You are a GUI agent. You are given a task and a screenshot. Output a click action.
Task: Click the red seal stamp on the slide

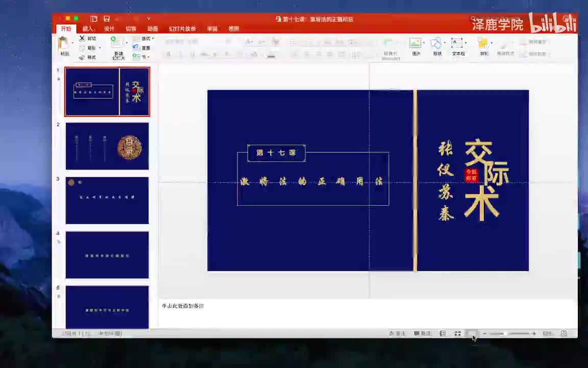(471, 175)
